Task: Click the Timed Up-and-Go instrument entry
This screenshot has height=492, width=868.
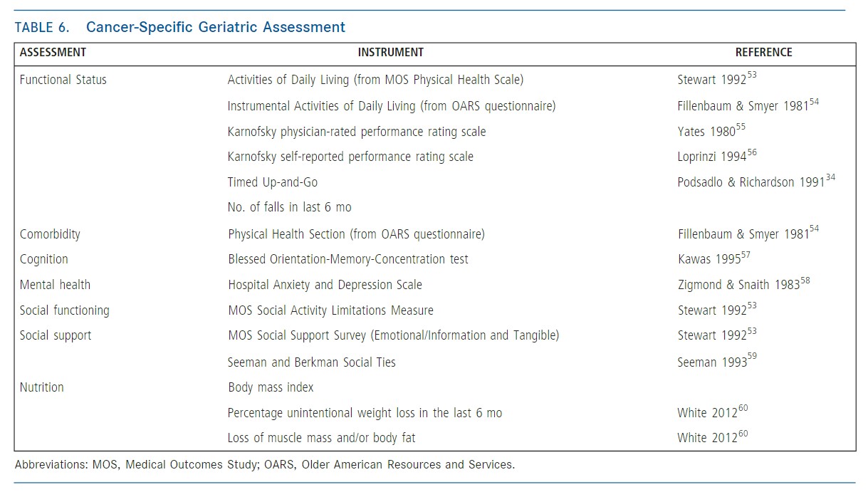Action: point(273,182)
